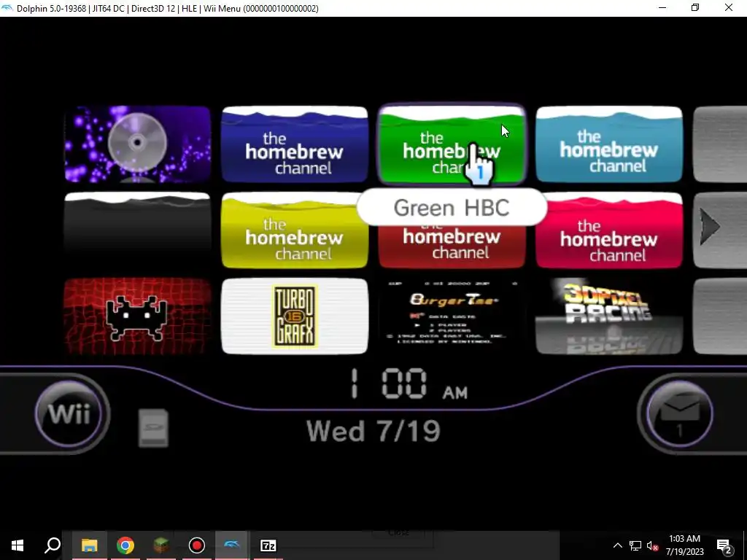This screenshot has height=560, width=747.
Task: Select Dolphin emulator in taskbar
Action: [x=233, y=545]
